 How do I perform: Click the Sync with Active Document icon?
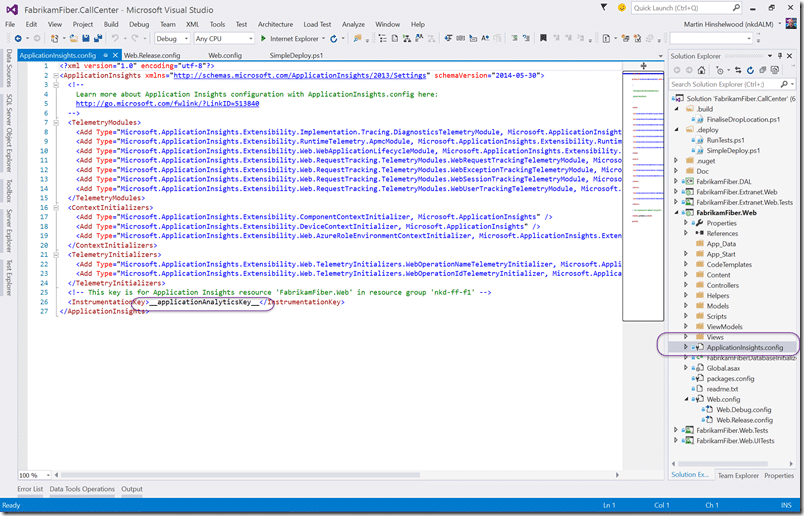point(738,70)
